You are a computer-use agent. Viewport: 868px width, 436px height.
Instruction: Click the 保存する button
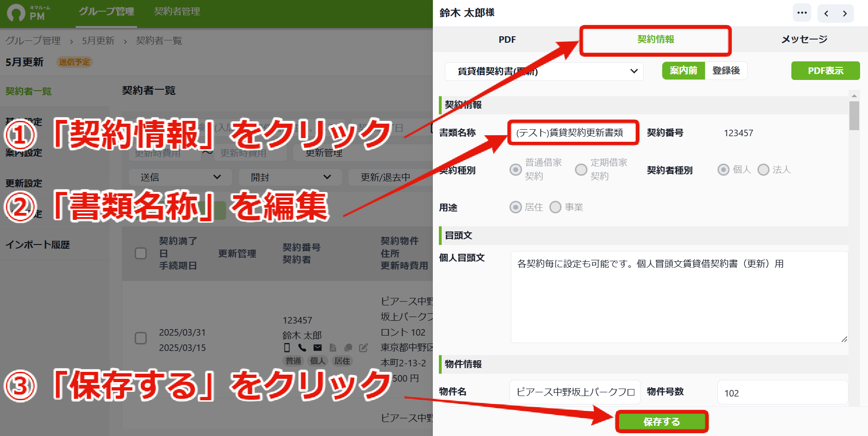[x=661, y=422]
